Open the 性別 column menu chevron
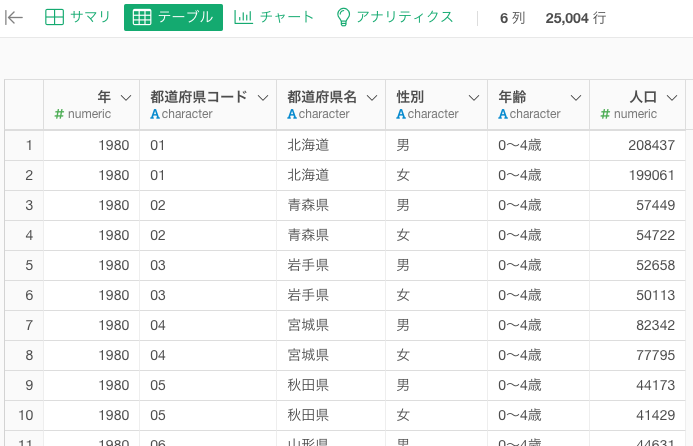 coord(474,97)
